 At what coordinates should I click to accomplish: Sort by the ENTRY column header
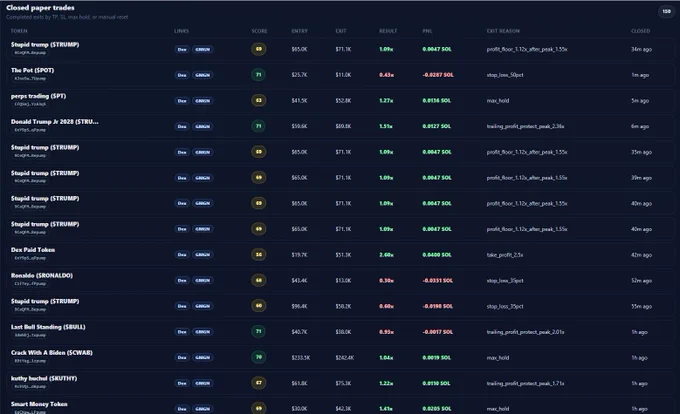pos(299,31)
